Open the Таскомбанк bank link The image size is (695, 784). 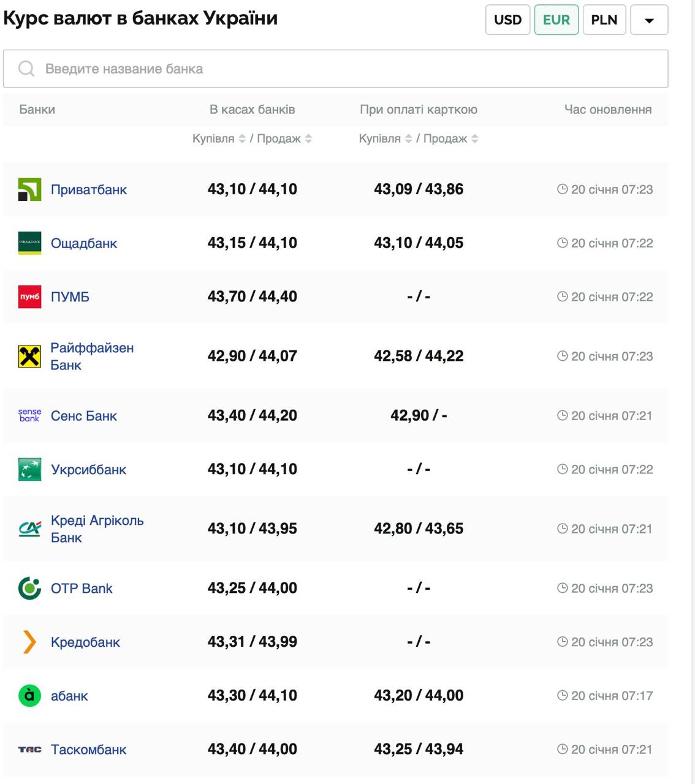pyautogui.click(x=88, y=750)
